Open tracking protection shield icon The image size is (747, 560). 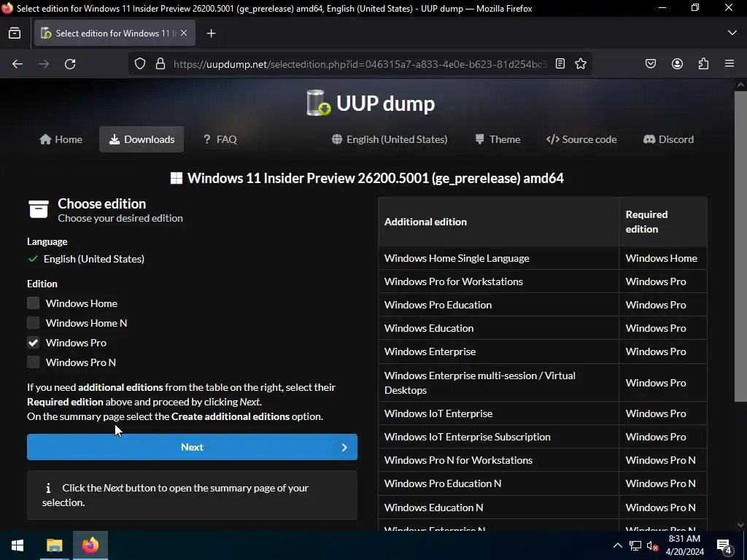[139, 64]
